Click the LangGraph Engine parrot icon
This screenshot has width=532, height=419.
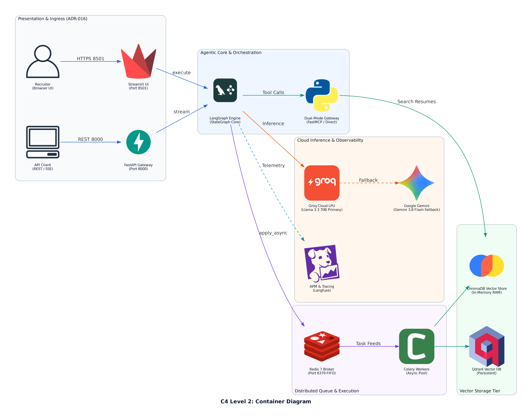coord(225,90)
